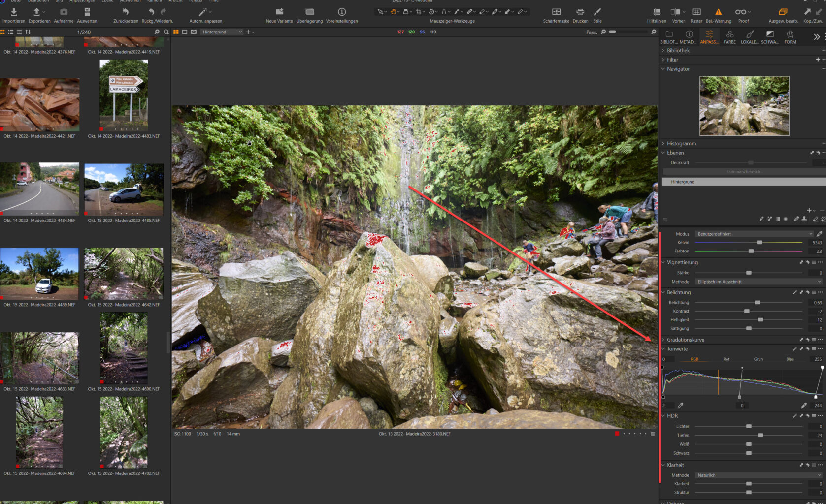Select the Hintergrund layer row
826x504 pixels.
click(744, 182)
